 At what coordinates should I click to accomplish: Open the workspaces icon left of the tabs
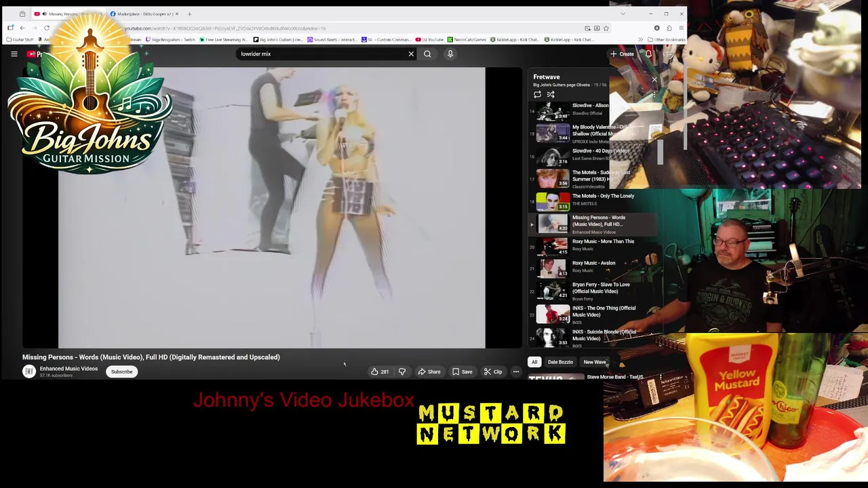coord(22,14)
